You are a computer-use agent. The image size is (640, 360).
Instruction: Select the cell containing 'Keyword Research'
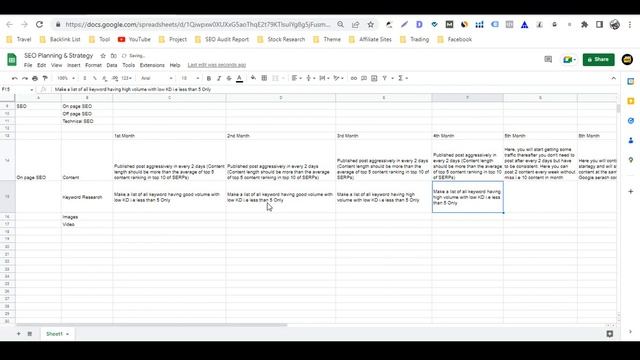click(87, 197)
